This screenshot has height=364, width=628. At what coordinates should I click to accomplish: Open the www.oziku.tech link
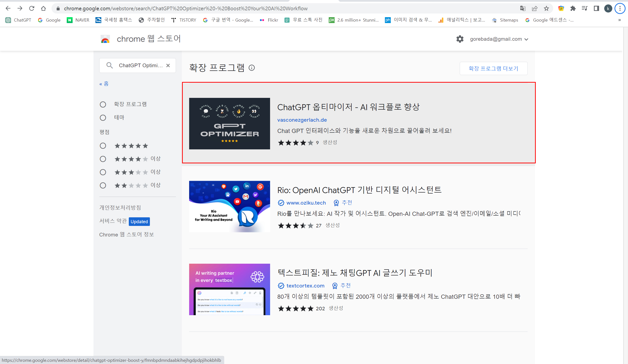pyautogui.click(x=306, y=203)
